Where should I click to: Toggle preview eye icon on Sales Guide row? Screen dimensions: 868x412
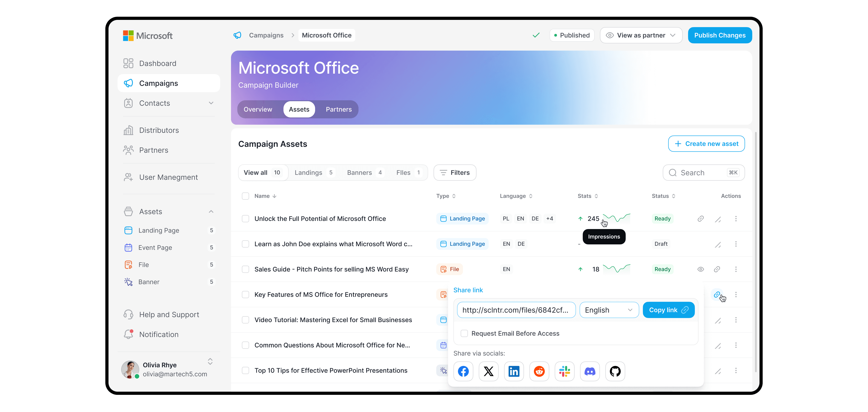point(701,269)
